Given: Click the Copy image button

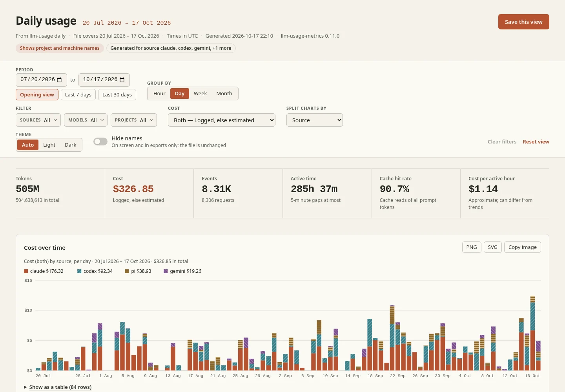Looking at the screenshot, I should click(523, 247).
